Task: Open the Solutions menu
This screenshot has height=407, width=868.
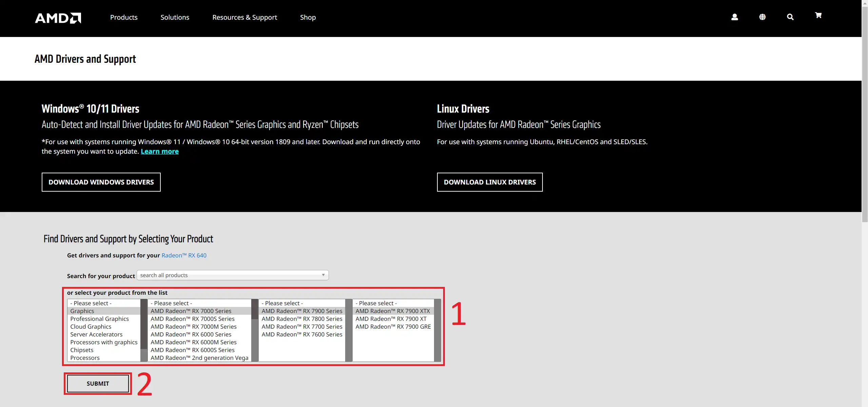Action: coord(175,17)
